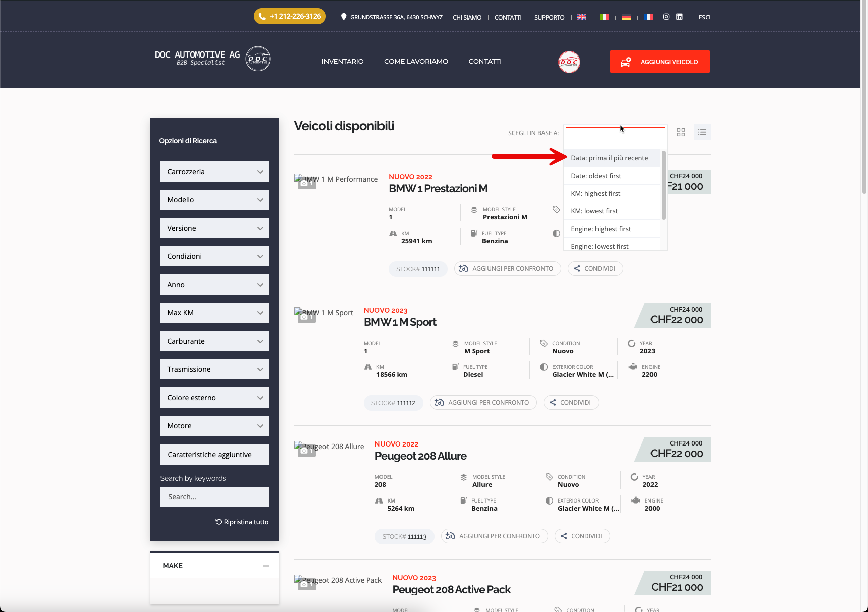Viewport: 868px width, 612px height.
Task: Click the keyword Search field
Action: point(214,497)
